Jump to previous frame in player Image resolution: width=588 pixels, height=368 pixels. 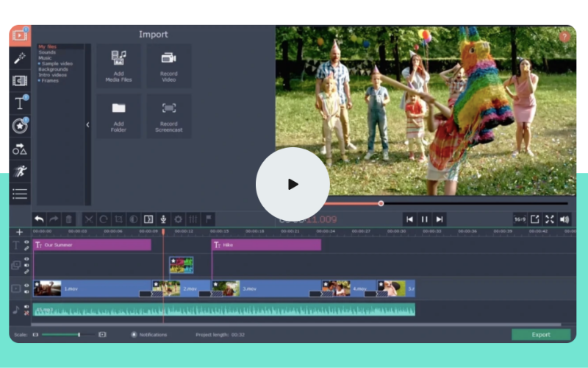(409, 219)
